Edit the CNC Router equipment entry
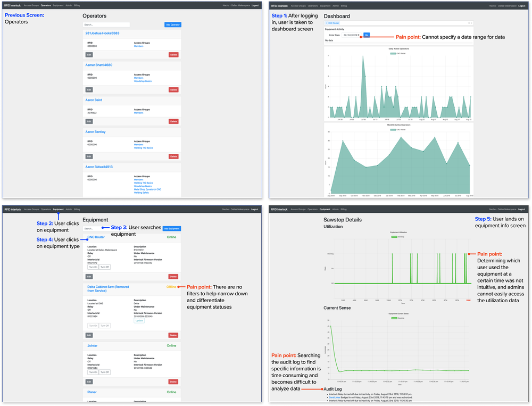 [89, 277]
